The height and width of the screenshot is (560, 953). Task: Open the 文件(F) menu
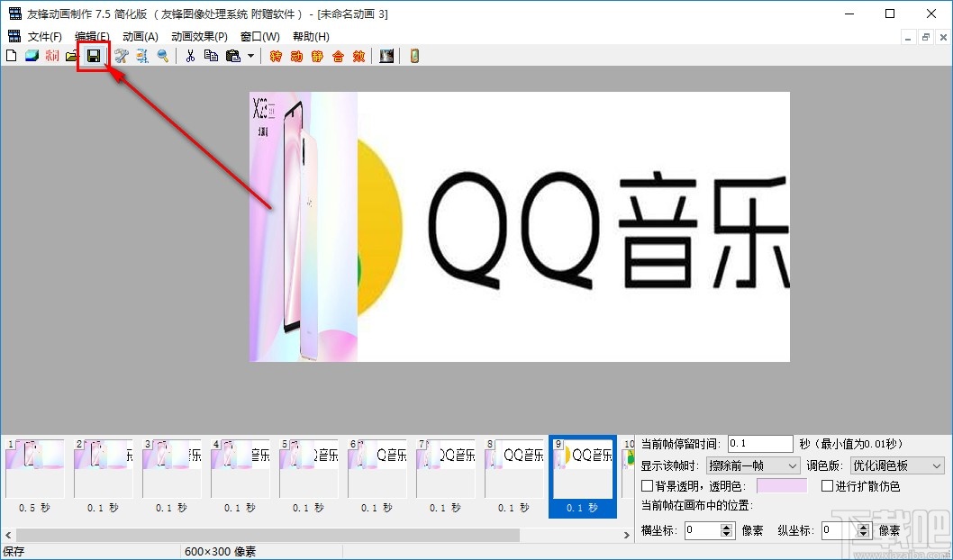click(45, 36)
